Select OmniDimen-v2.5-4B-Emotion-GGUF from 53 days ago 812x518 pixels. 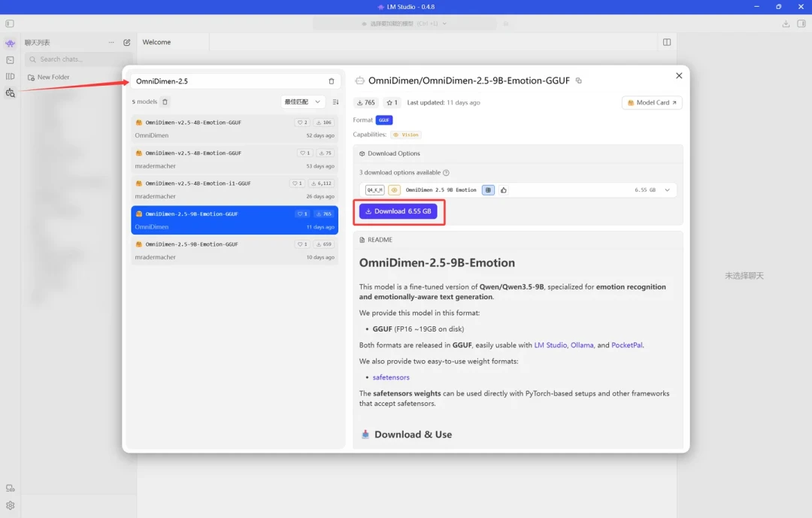tap(235, 159)
